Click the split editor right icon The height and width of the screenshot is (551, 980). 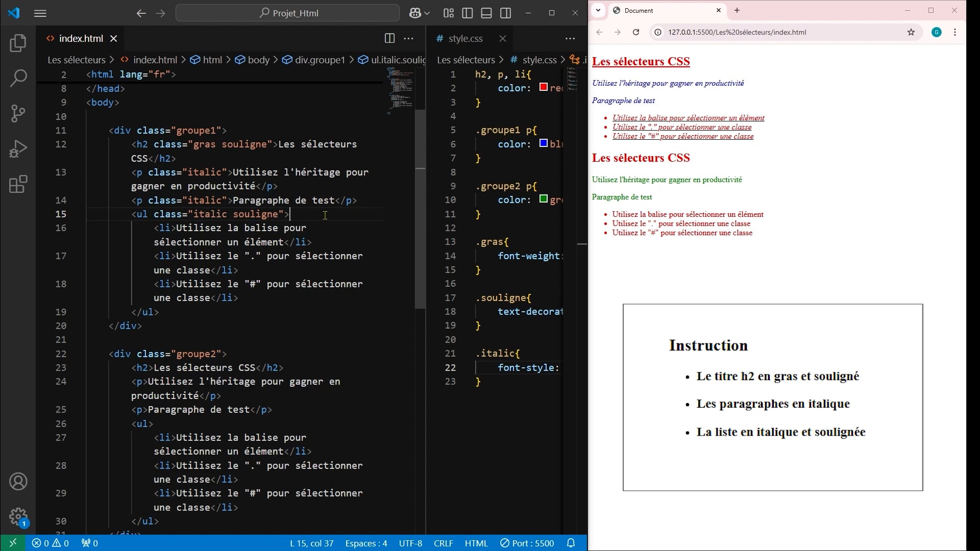(389, 38)
